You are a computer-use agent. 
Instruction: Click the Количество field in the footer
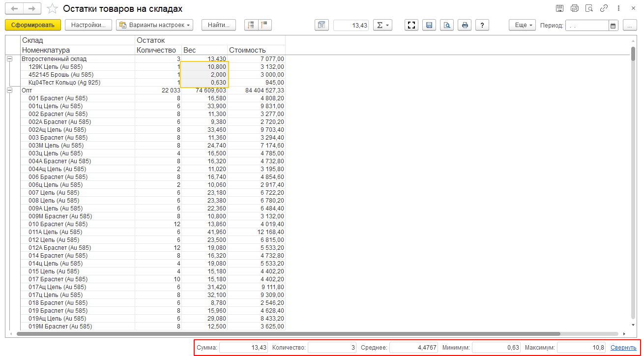point(332,348)
